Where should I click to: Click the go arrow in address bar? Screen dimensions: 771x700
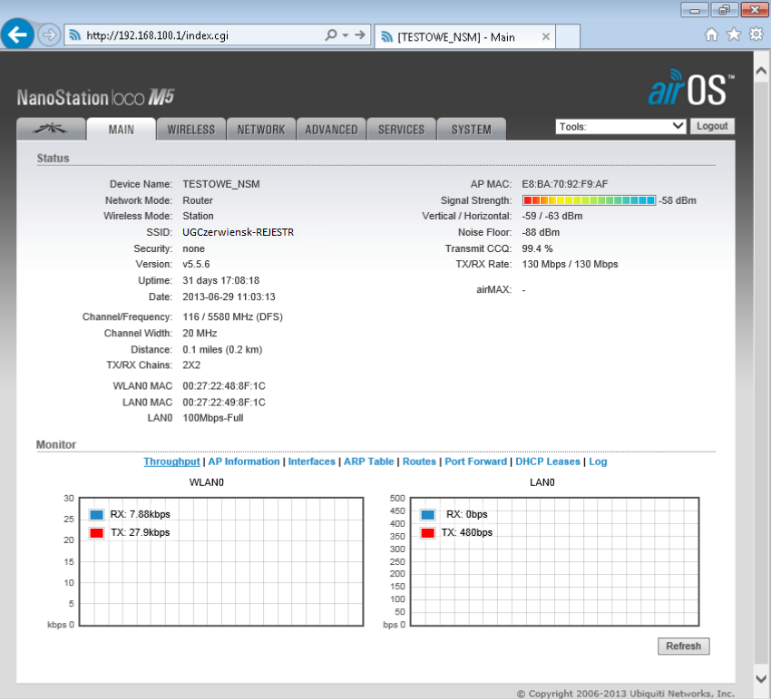tap(360, 34)
